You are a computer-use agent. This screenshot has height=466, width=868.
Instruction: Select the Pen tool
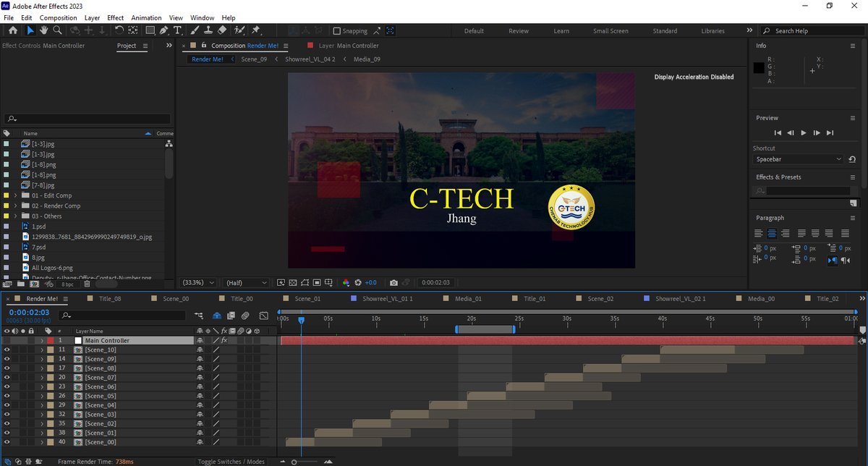point(164,30)
